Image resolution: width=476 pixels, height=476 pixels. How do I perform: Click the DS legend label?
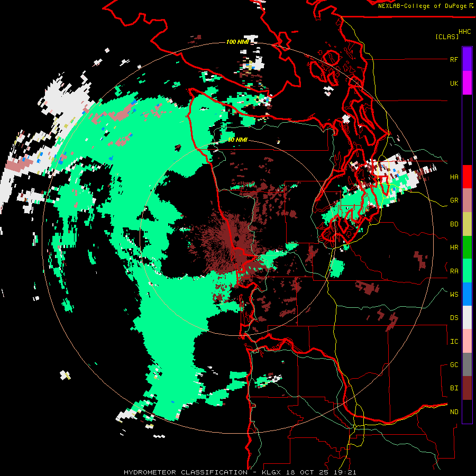[x=454, y=318]
